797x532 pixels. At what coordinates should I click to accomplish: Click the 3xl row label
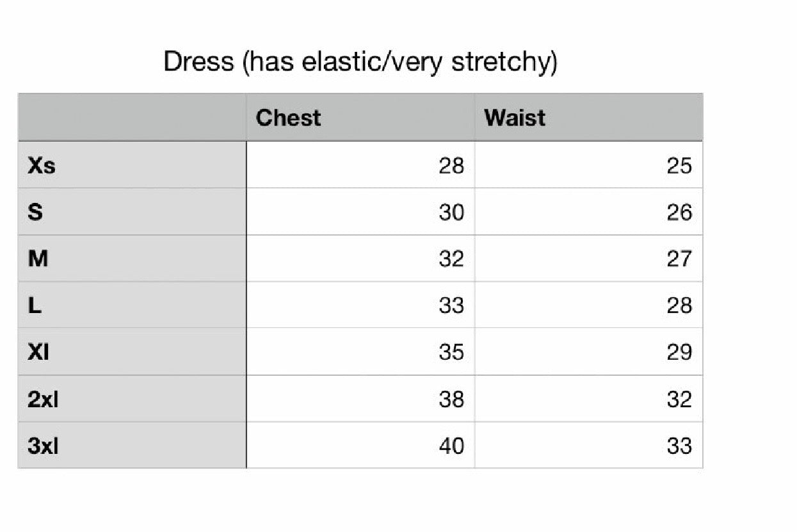(44, 446)
